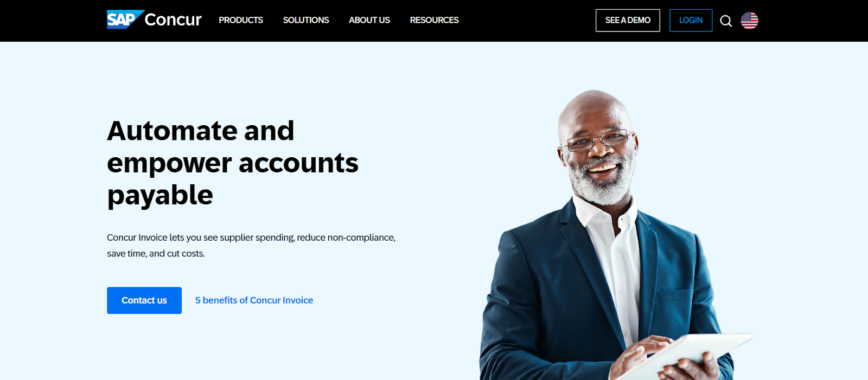Click the LOGIN button

[x=691, y=21]
